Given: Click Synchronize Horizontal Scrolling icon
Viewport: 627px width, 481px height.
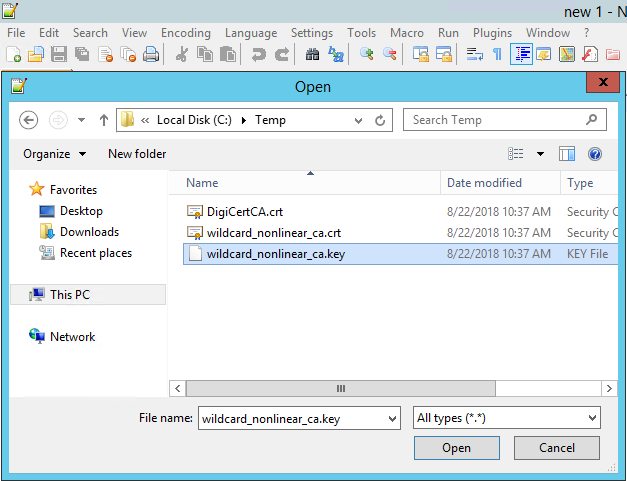Looking at the screenshot, I should pos(443,54).
